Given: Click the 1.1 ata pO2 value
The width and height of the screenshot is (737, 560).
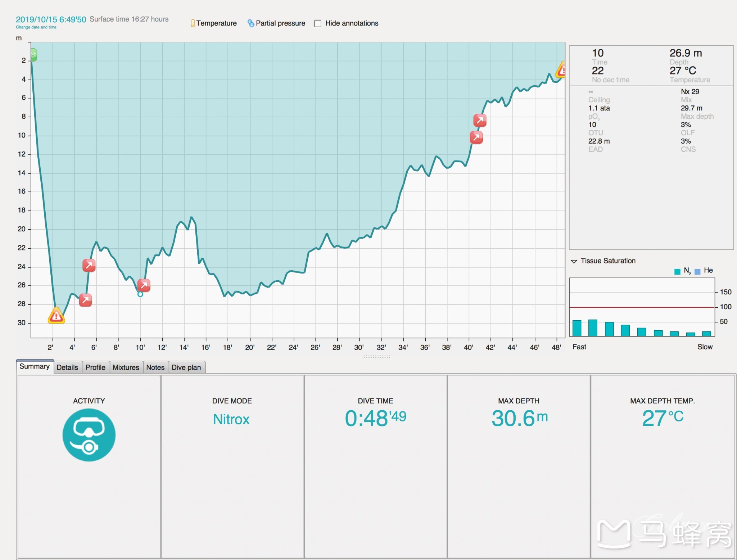Looking at the screenshot, I should coord(599,108).
